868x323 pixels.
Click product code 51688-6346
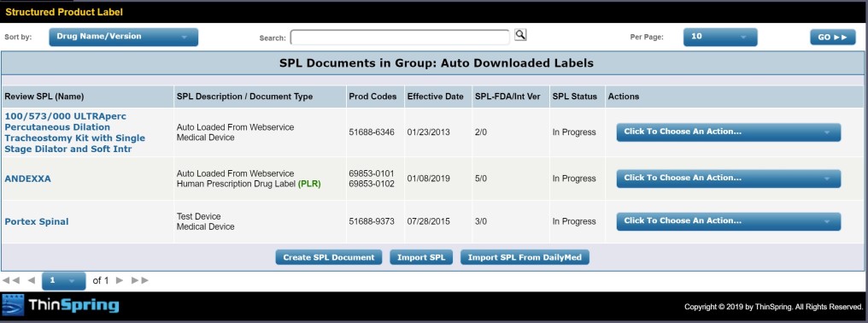tap(372, 132)
